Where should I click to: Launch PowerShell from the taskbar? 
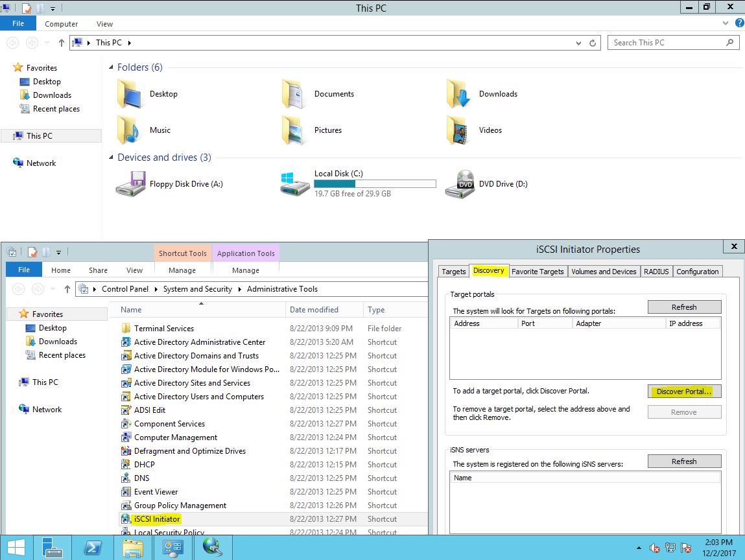93,548
